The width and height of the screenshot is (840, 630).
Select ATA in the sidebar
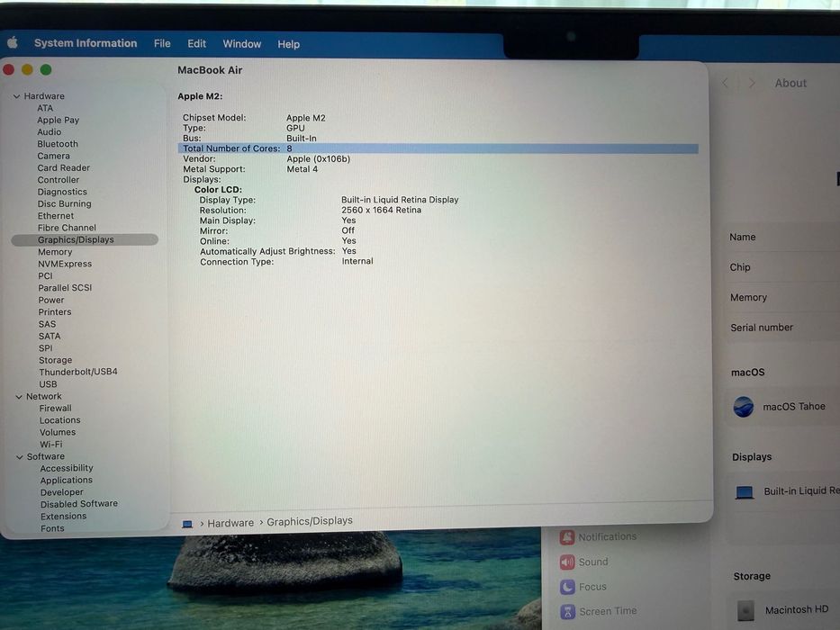coord(45,108)
